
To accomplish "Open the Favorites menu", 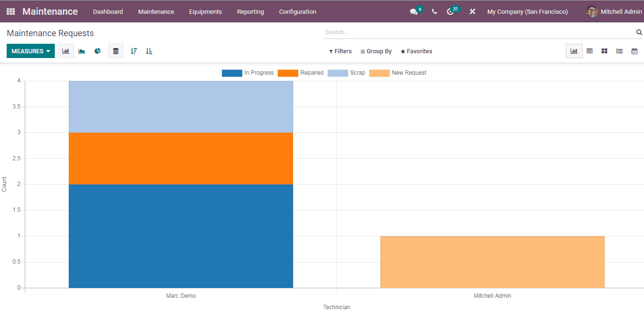I will (x=416, y=51).
